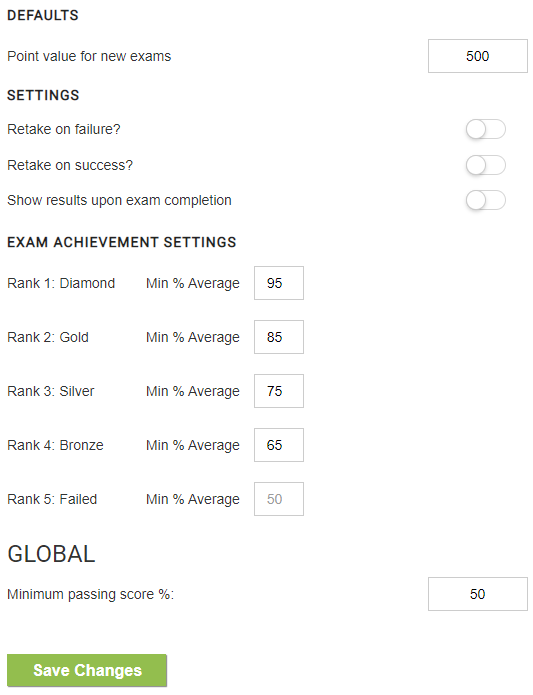The image size is (533, 695).
Task: Enable the Retake on failure switch
Action: [x=485, y=129]
